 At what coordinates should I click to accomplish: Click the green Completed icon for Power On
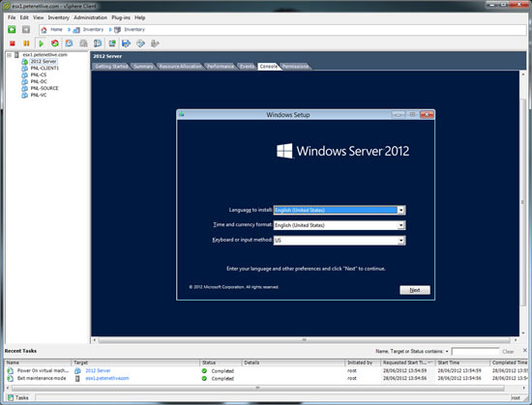pos(204,371)
